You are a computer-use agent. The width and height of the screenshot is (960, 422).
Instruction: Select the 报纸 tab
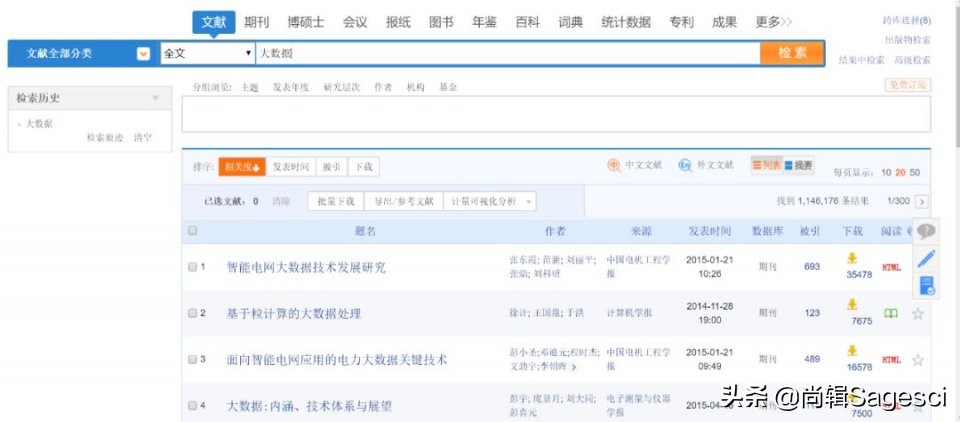398,22
